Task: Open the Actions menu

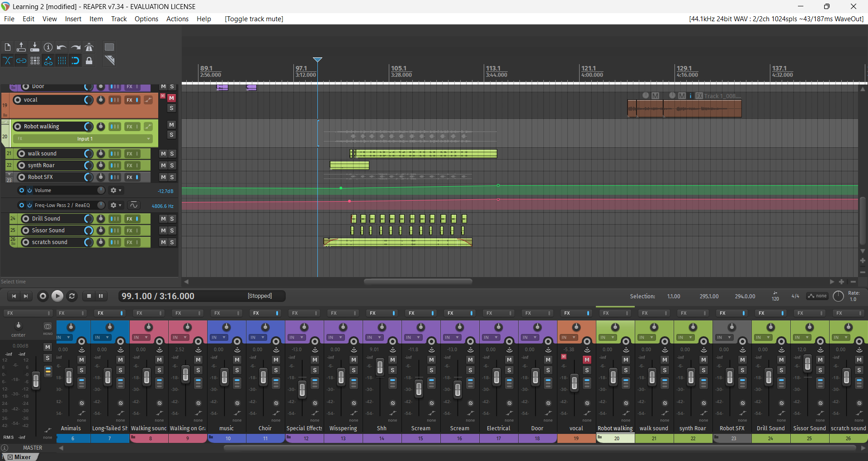Action: pos(177,19)
